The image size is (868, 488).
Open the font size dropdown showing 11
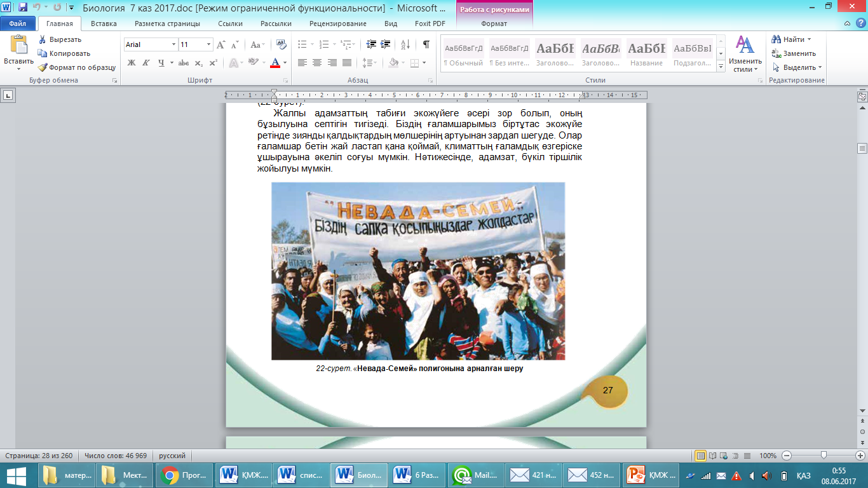[209, 44]
